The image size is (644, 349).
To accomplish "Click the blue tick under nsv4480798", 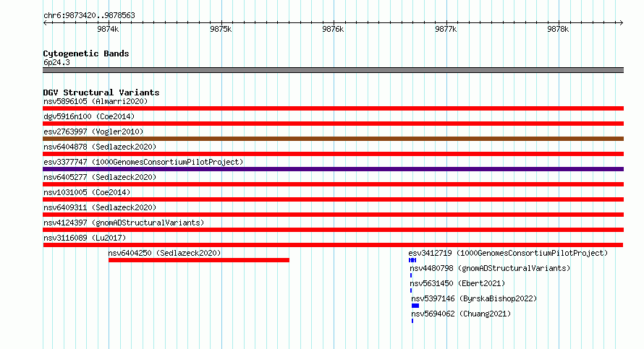I will click(411, 275).
